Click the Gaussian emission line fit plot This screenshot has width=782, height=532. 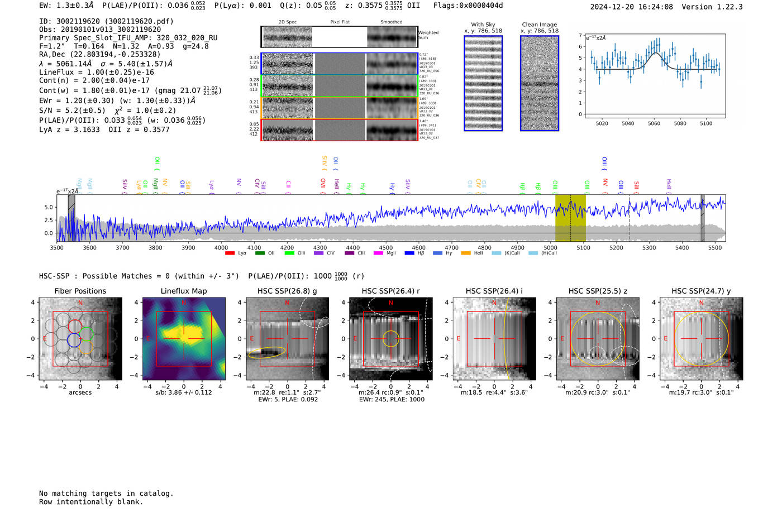(654, 76)
